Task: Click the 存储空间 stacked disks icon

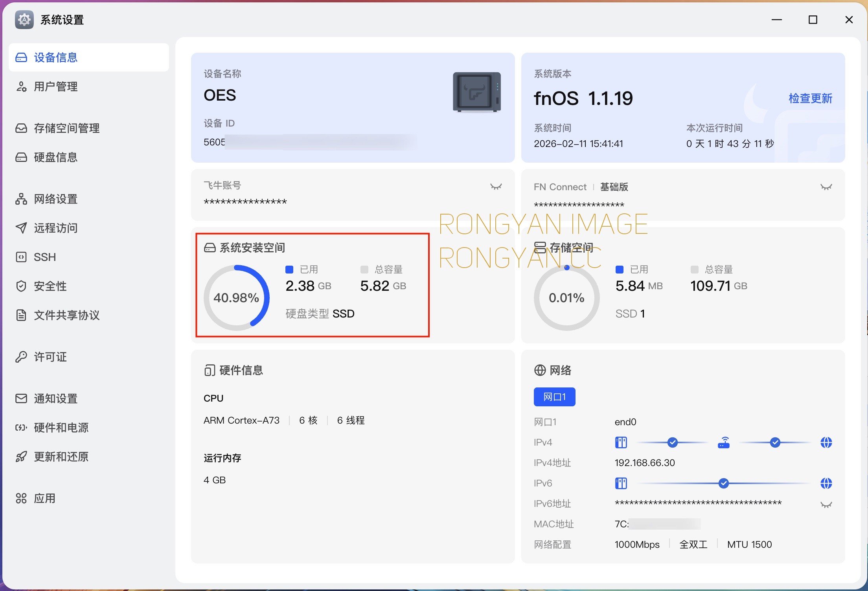Action: pos(540,248)
